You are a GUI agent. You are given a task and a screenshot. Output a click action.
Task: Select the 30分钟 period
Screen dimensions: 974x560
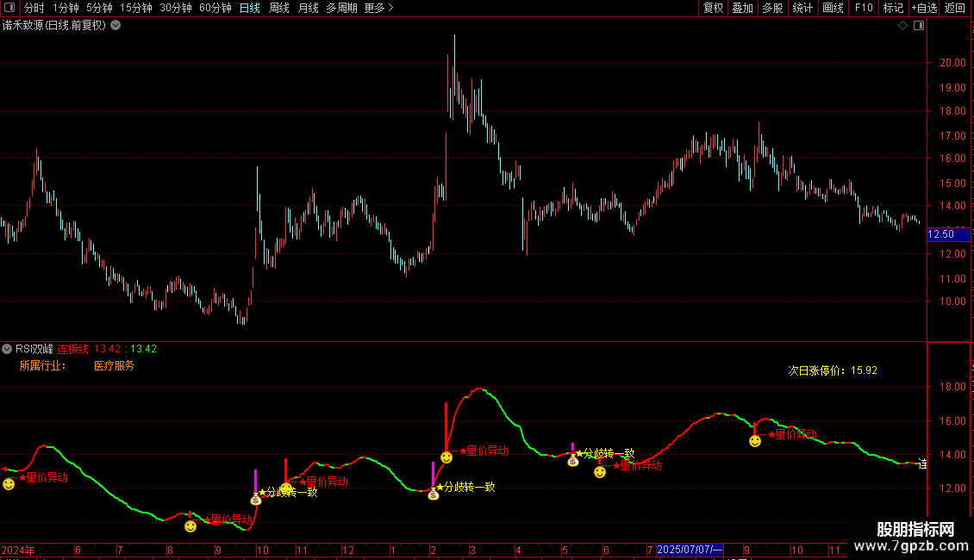[x=176, y=8]
